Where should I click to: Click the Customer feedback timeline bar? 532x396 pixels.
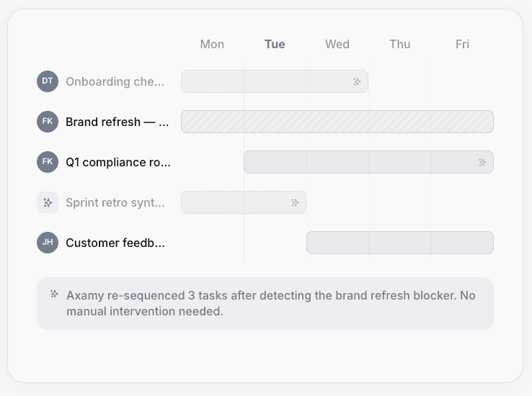tap(400, 243)
